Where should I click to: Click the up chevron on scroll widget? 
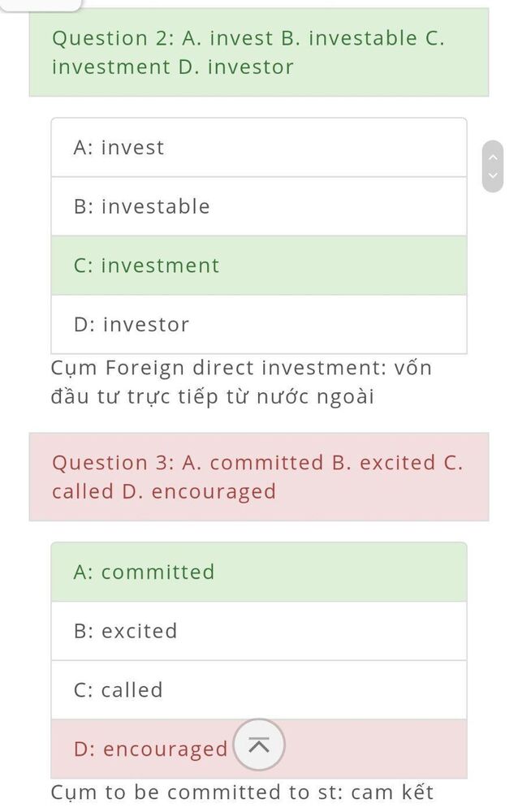click(x=493, y=157)
